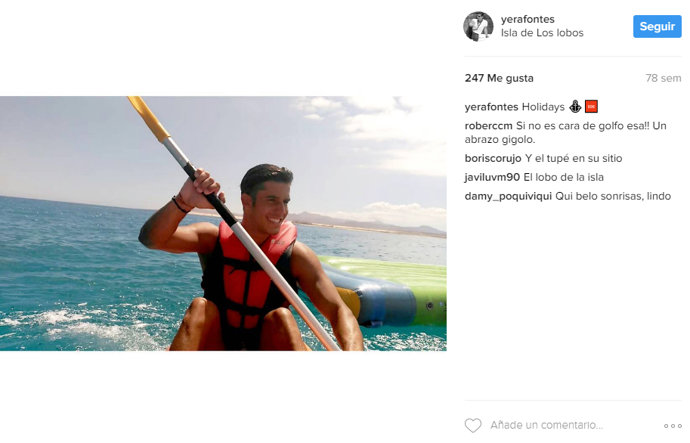Click yerafontes username in the caption
This screenshot has height=443, width=690.
coord(491,107)
